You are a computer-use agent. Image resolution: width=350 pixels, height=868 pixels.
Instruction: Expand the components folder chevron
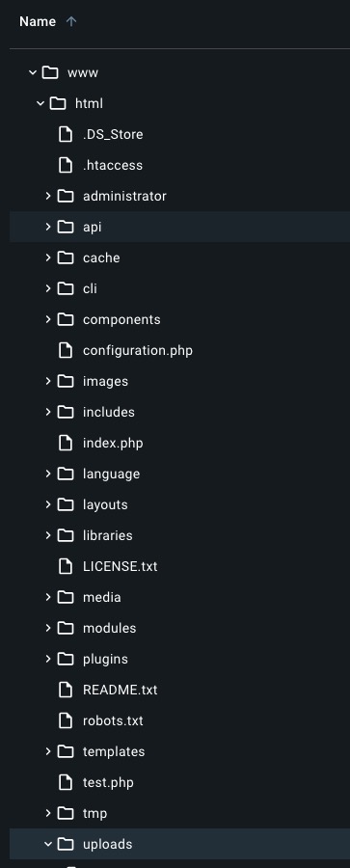click(48, 319)
